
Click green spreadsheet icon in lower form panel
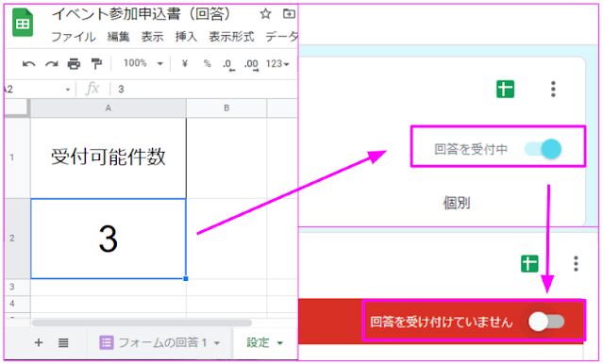click(x=529, y=264)
